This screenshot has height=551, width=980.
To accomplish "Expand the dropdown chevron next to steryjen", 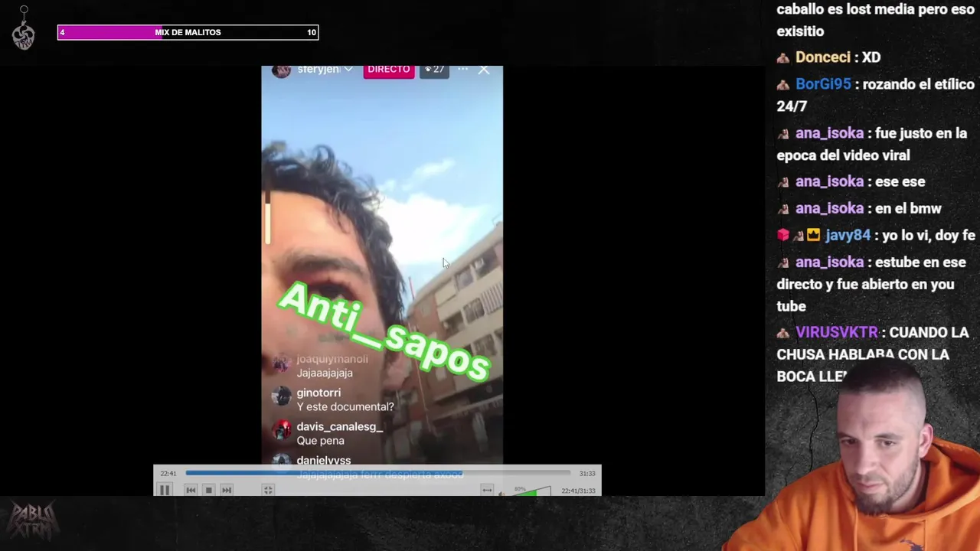I will [348, 69].
